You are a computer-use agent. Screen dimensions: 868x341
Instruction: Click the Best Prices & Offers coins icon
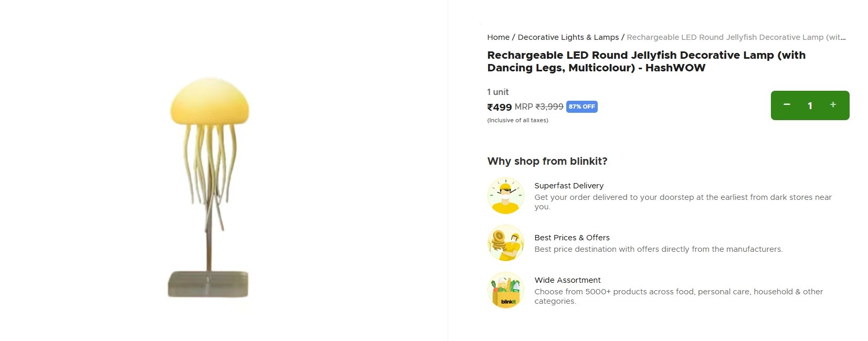(505, 243)
